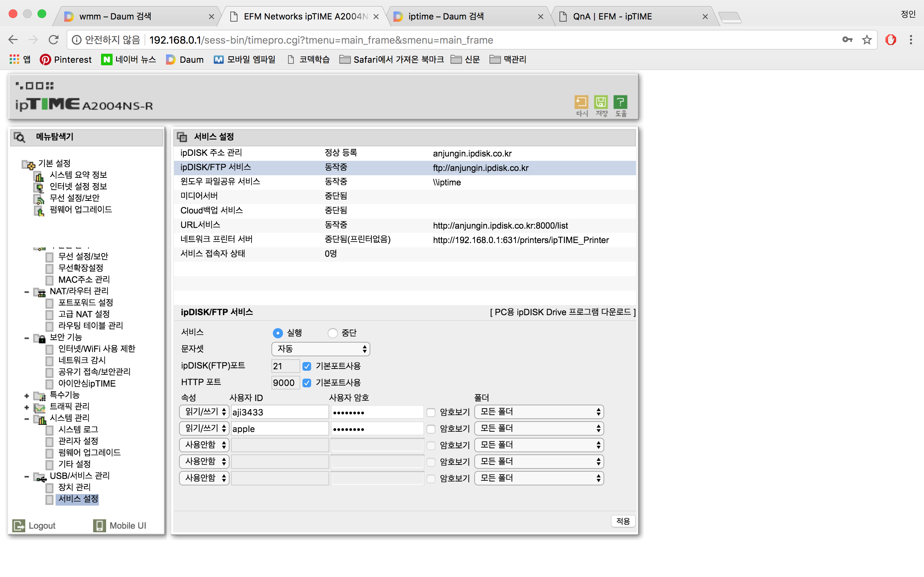
Task: Select the 중단 radio button for service
Action: click(332, 333)
